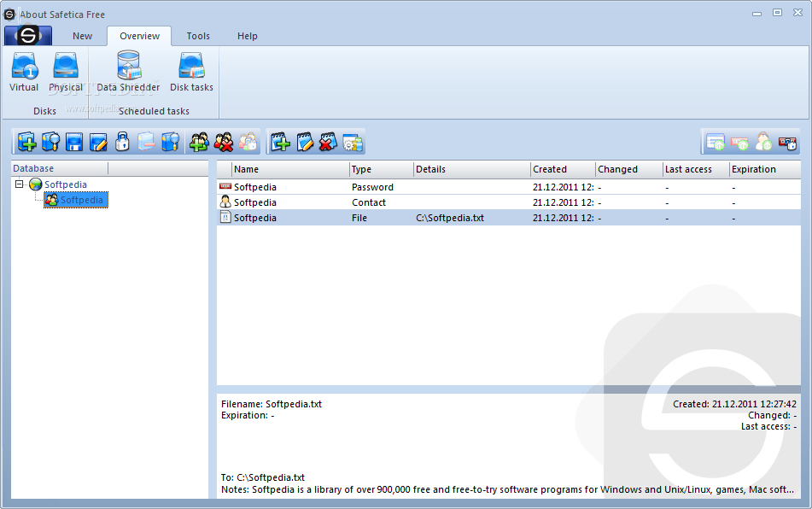The height and width of the screenshot is (509, 812).
Task: Click Created date in the Contact row
Action: (564, 202)
